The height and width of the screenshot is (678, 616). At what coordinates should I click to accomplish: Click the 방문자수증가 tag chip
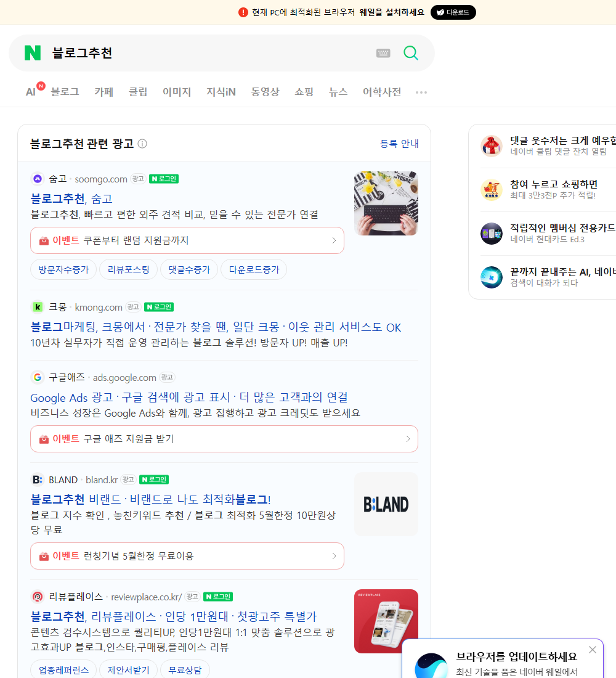tap(63, 270)
